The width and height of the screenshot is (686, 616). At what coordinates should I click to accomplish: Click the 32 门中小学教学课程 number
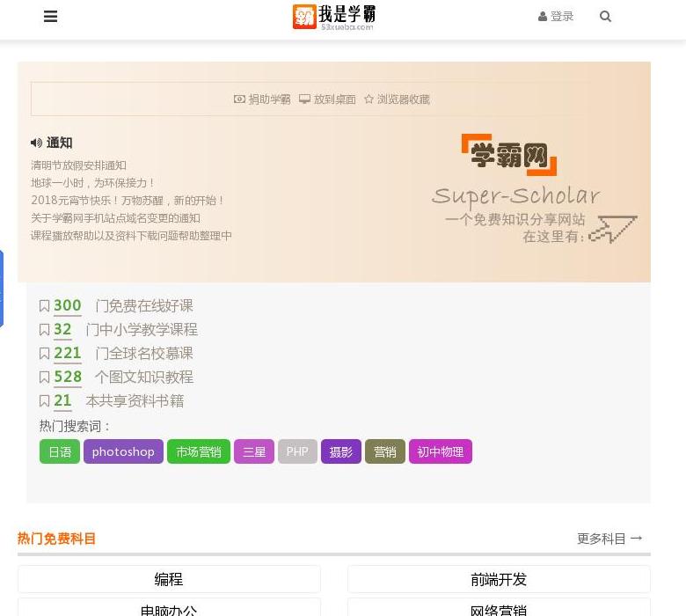coord(62,330)
